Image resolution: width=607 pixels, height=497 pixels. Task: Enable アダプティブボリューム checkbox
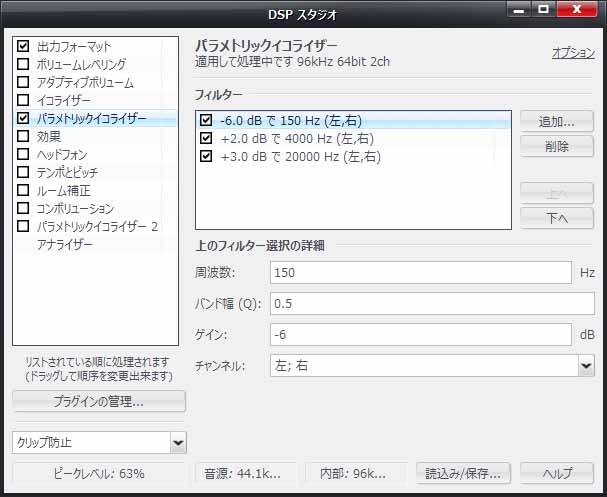tap(23, 82)
